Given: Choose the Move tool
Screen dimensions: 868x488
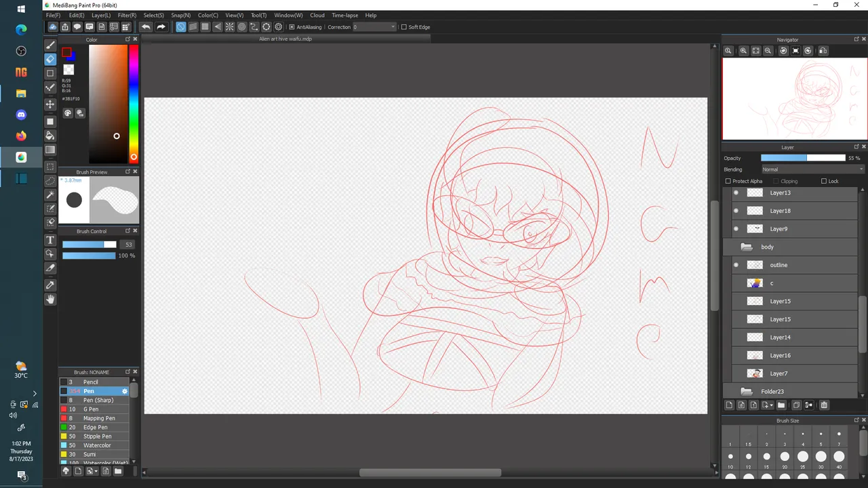Looking at the screenshot, I should [x=50, y=104].
